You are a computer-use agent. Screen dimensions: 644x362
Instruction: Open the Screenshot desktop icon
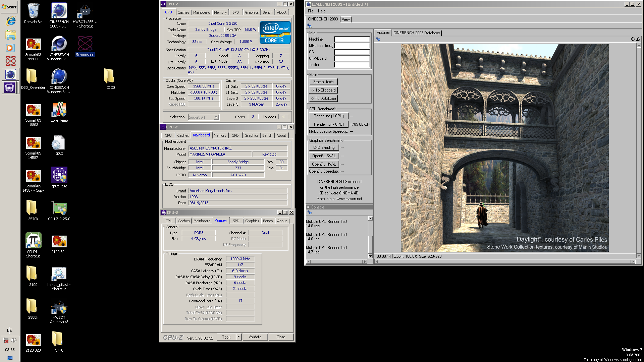click(x=85, y=46)
